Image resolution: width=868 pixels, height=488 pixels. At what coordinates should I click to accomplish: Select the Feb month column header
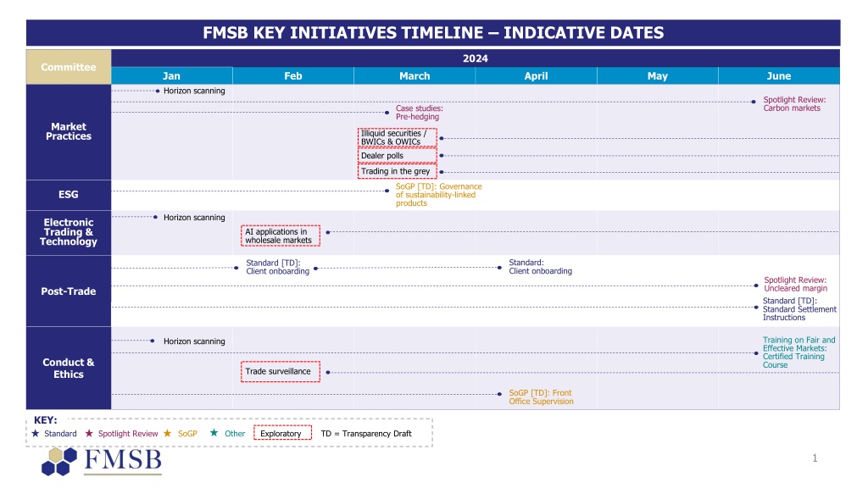292,75
